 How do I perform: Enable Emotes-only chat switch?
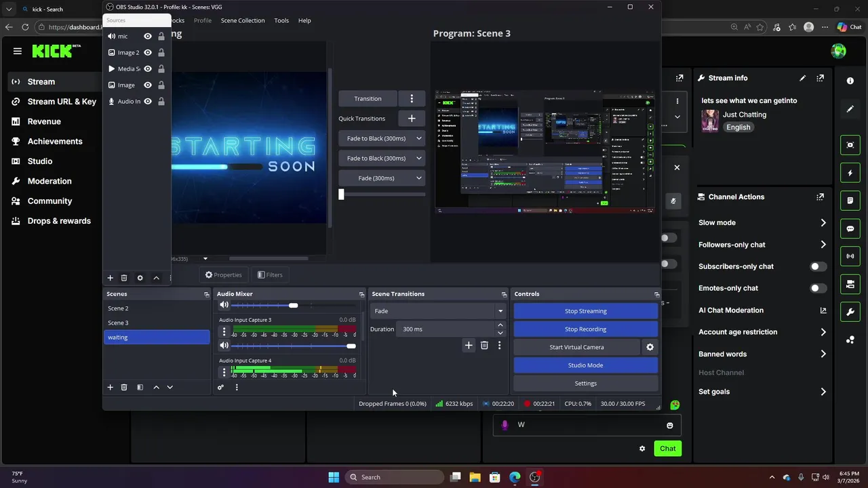pos(818,288)
